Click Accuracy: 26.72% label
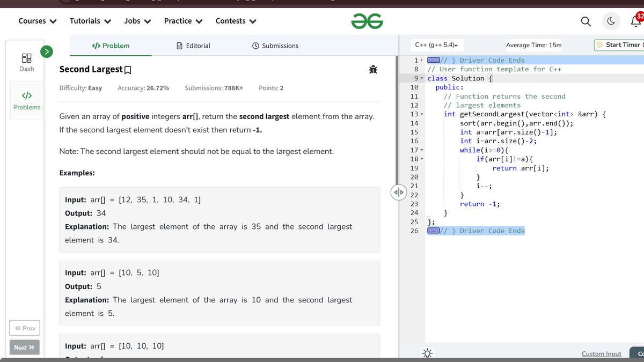 point(143,88)
